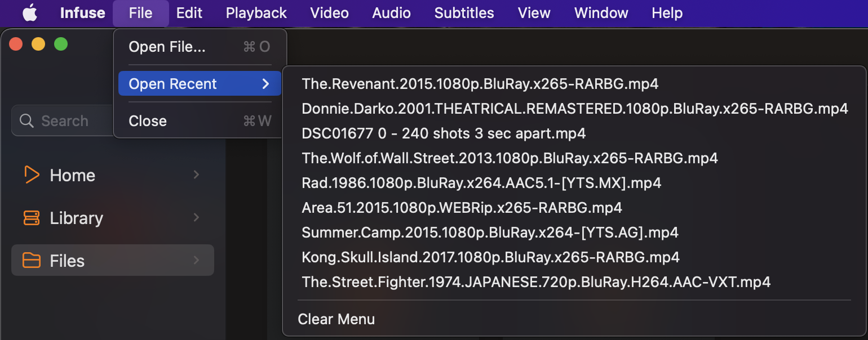Click the Files folder icon

(x=32, y=261)
